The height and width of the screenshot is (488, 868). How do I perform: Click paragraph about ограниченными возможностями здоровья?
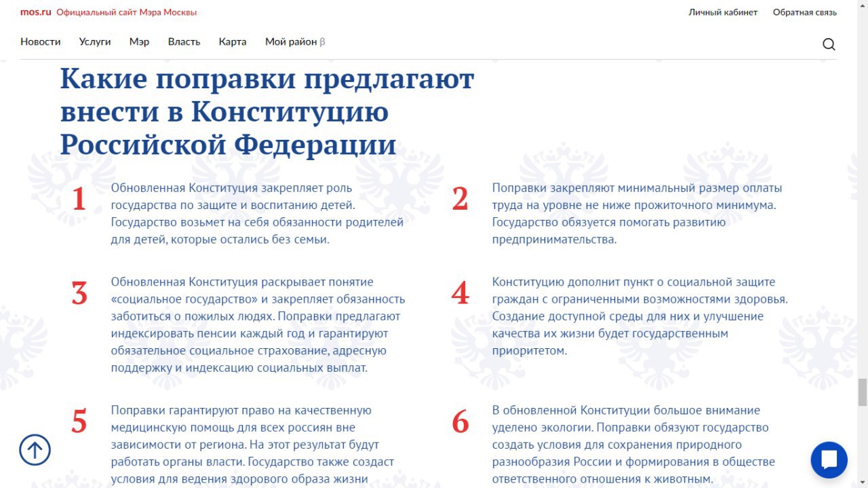point(640,316)
